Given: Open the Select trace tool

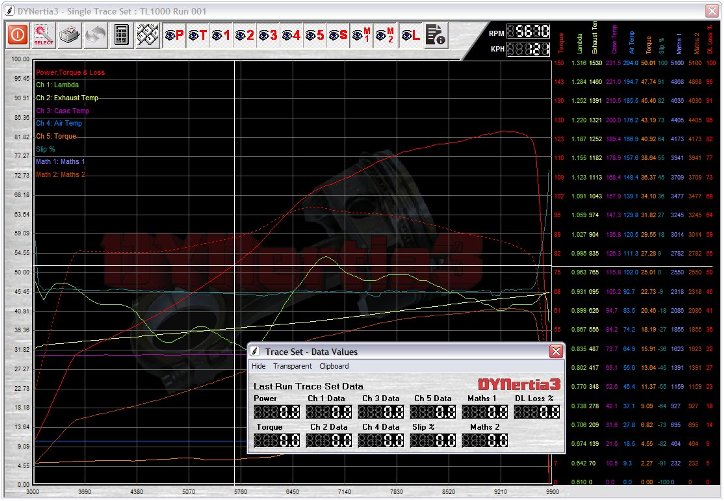Looking at the screenshot, I should (x=43, y=35).
